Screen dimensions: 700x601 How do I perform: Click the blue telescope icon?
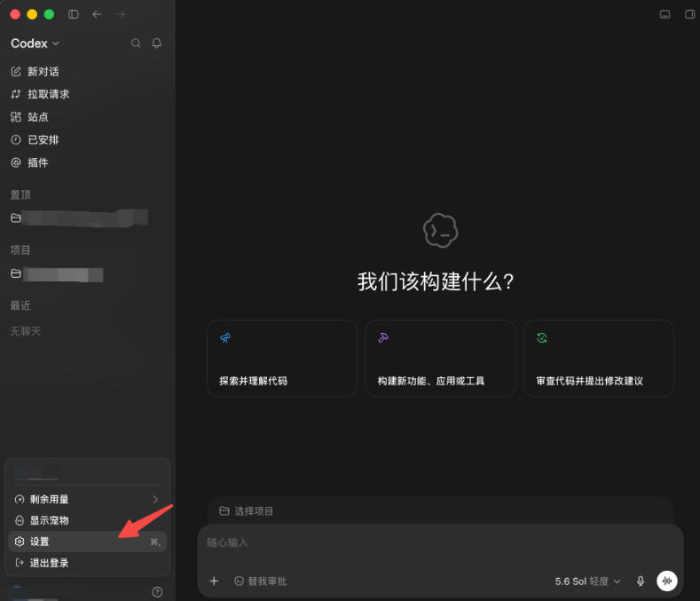pyautogui.click(x=225, y=338)
